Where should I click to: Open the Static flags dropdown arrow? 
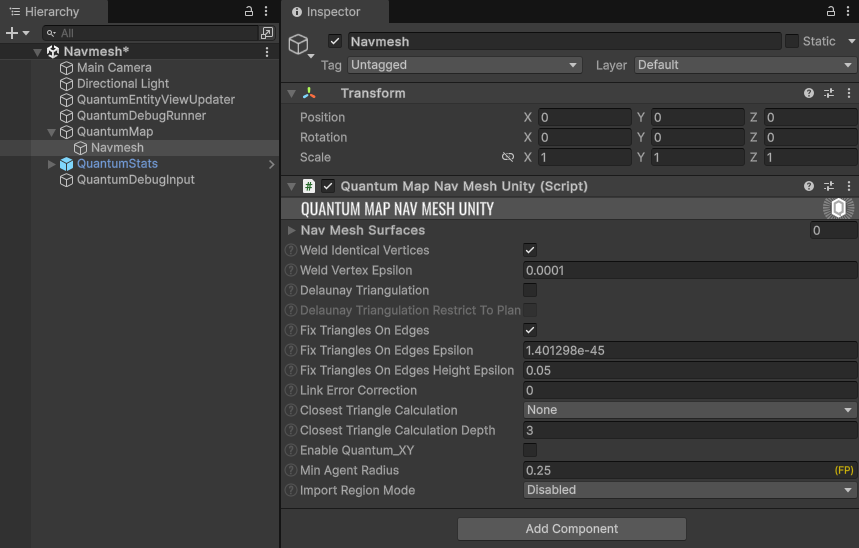tap(851, 41)
